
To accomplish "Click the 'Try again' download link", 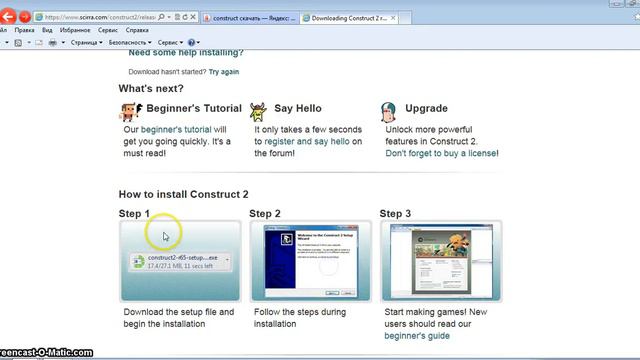I will (224, 72).
